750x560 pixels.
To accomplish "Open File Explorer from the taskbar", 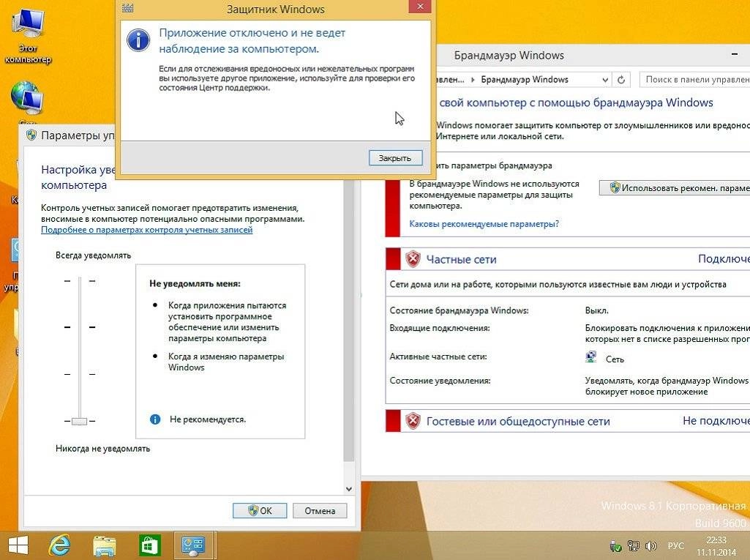I will [x=104, y=545].
